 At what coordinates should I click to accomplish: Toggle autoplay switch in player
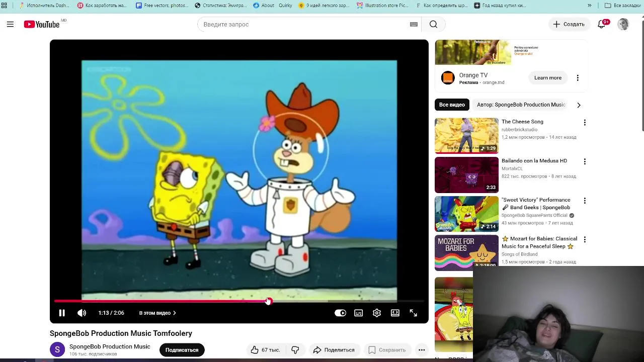click(341, 313)
